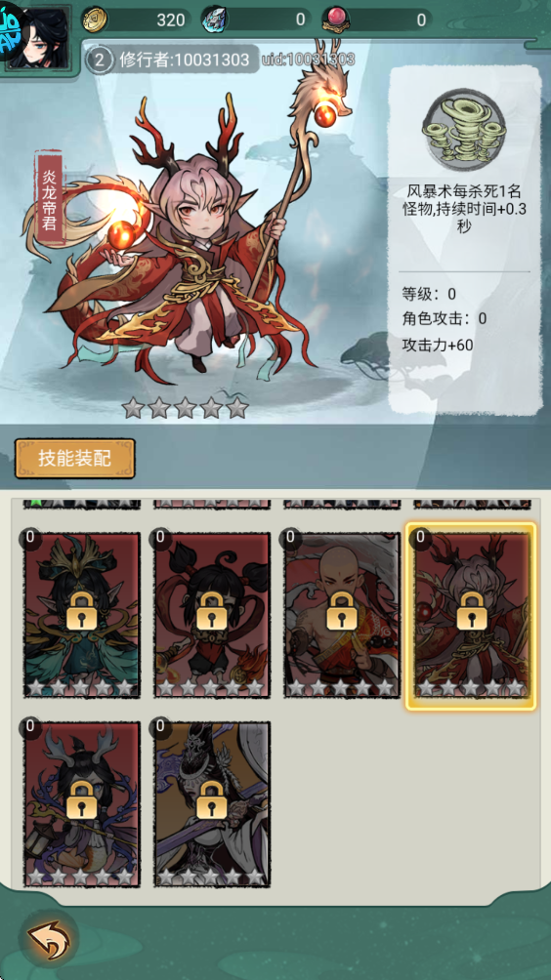Tap the gold coin currency icon
This screenshot has height=980, width=551.
(x=96, y=20)
